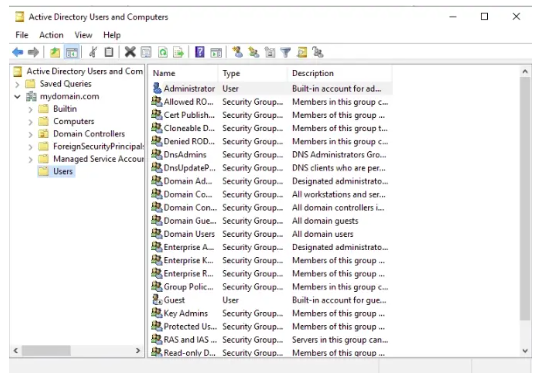Select the "Denied ROD..." row name

(189, 141)
